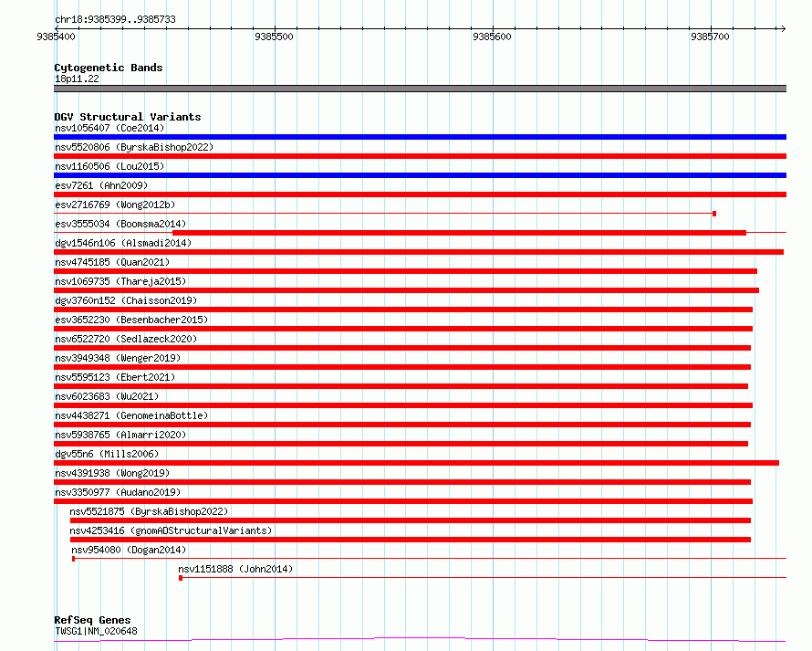812x651 pixels.
Task: Open nsv3350977 (Audano2019) variant
Action: (118, 492)
